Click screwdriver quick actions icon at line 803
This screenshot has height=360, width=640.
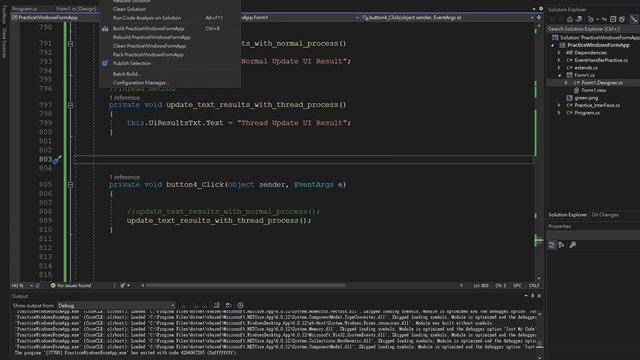tap(57, 160)
